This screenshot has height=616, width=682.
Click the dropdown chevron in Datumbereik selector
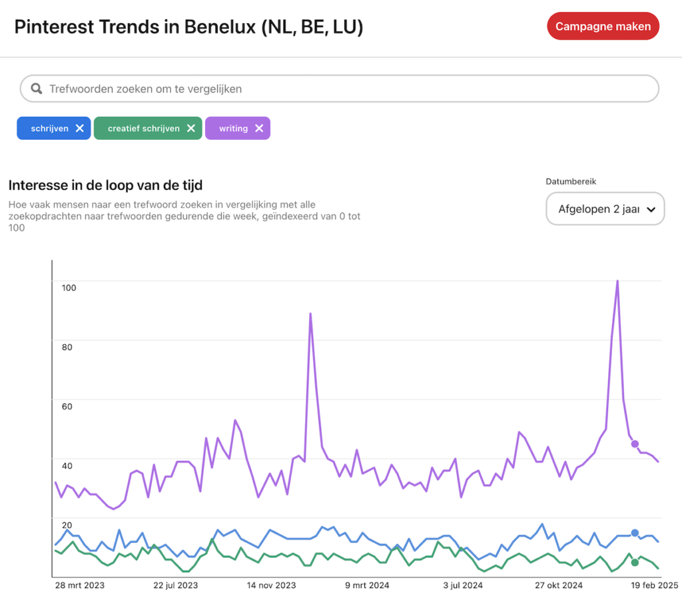[x=651, y=210]
